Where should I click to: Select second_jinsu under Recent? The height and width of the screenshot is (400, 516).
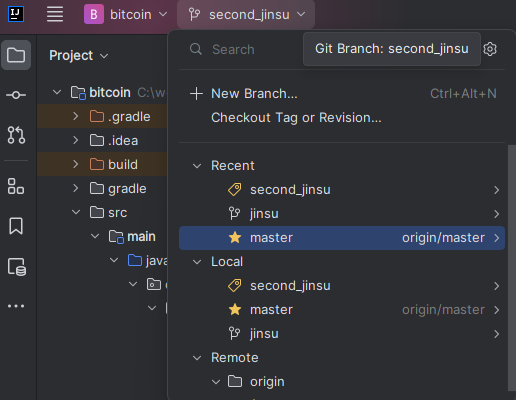342,190
